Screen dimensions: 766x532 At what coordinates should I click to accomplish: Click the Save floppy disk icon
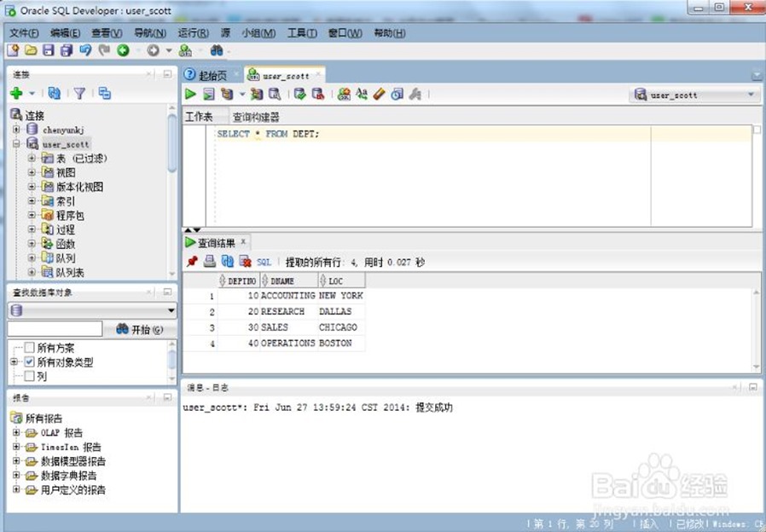[49, 49]
